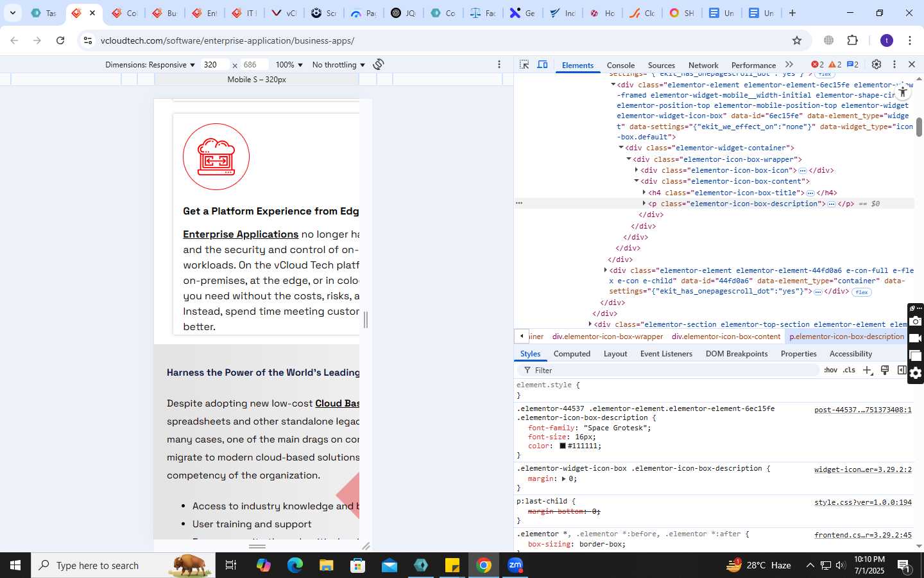The width and height of the screenshot is (924, 578).
Task: Expand the margin shorthand triangle
Action: tap(563, 478)
